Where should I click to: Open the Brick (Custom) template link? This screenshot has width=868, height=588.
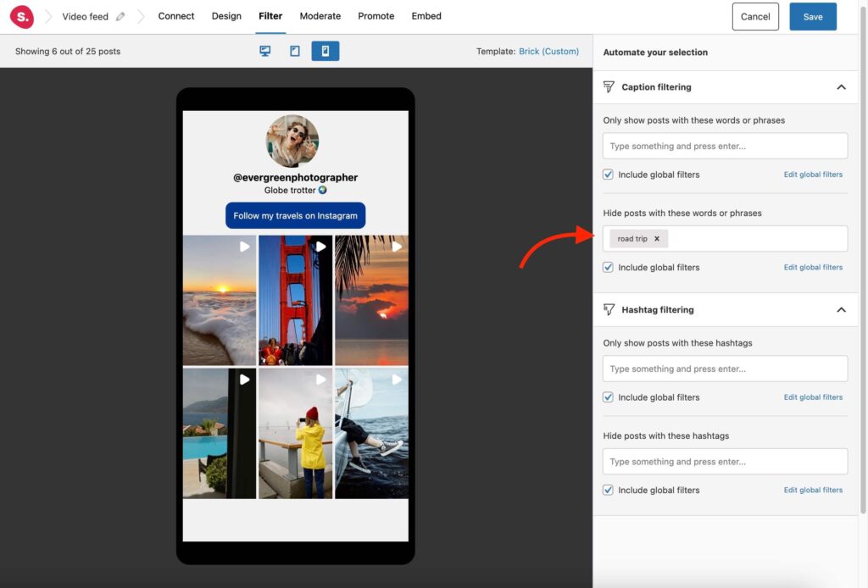coord(548,51)
